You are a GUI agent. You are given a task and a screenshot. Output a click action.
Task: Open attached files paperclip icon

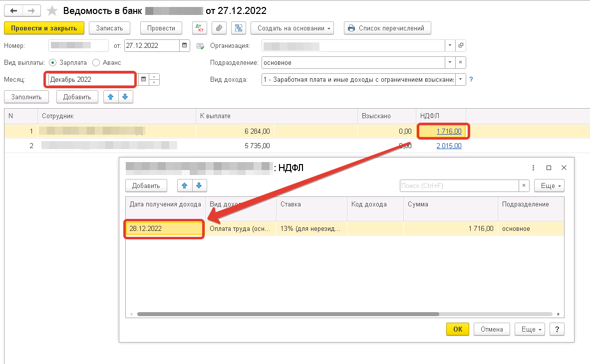219,28
